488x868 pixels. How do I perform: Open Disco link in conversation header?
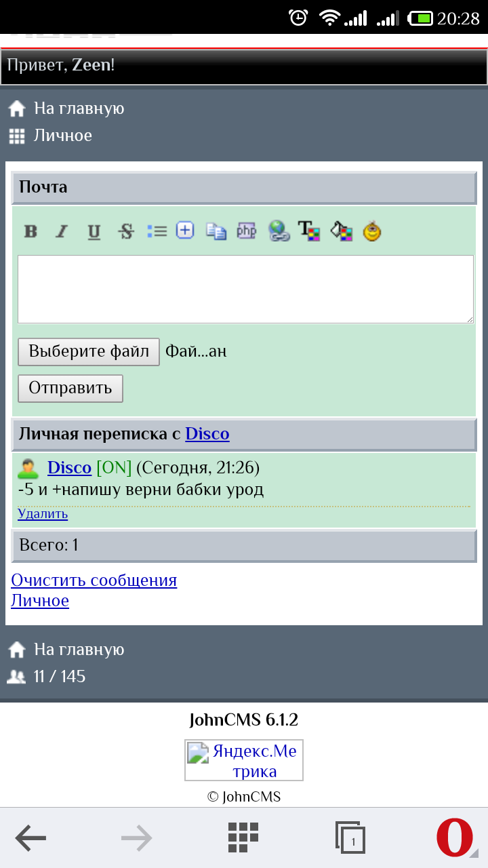207,434
